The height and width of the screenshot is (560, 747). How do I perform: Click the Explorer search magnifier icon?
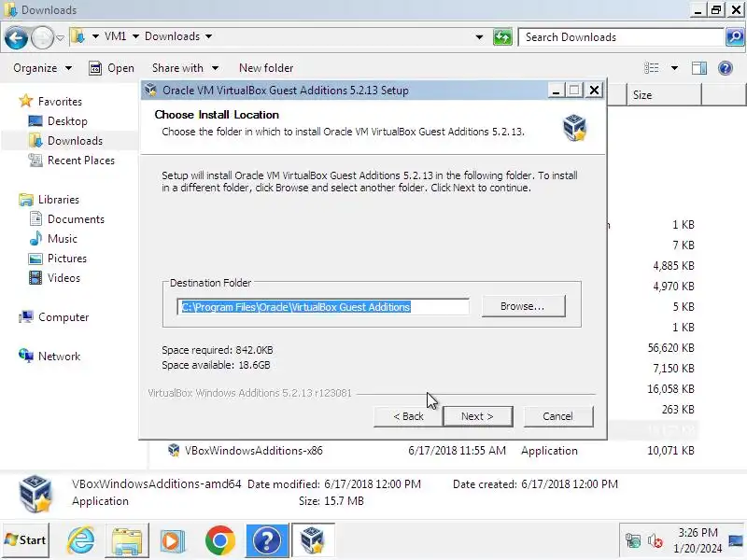tap(735, 37)
